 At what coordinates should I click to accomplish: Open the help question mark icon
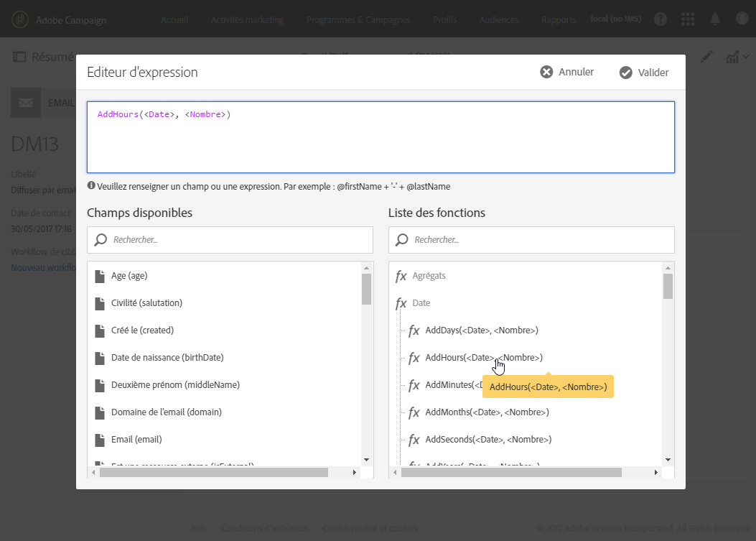coord(661,19)
